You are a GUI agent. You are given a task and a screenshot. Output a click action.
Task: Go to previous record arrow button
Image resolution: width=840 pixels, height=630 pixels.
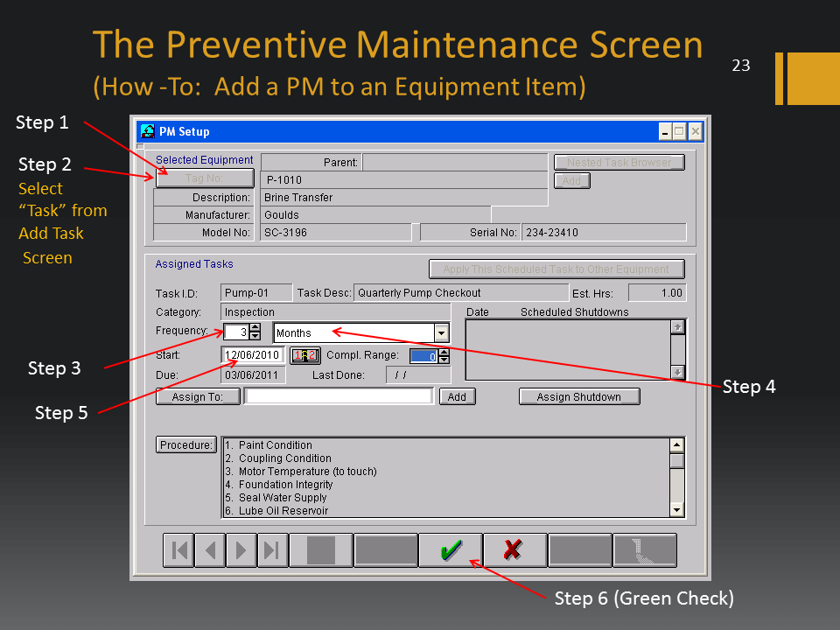(x=210, y=549)
